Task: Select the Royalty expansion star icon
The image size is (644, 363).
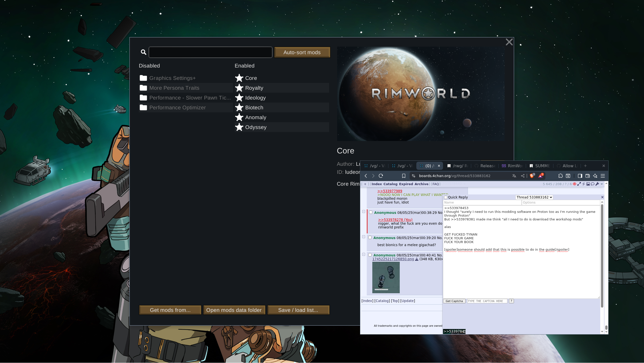Action: [x=239, y=88]
